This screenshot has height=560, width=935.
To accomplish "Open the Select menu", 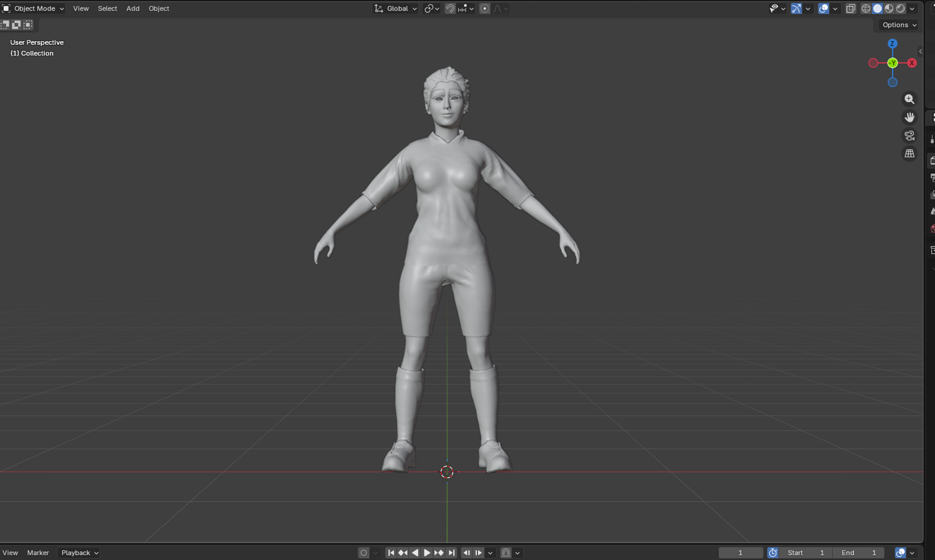I will tap(107, 9).
